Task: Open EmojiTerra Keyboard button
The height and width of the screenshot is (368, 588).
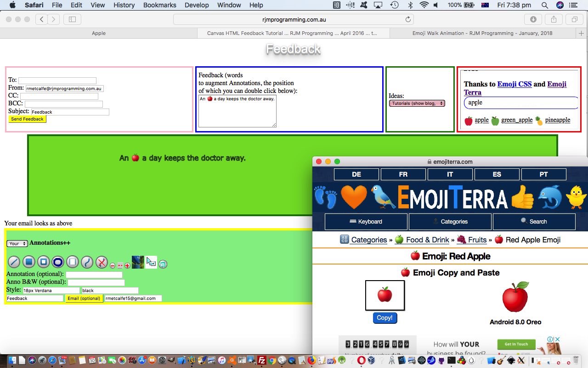Action: [x=366, y=222]
